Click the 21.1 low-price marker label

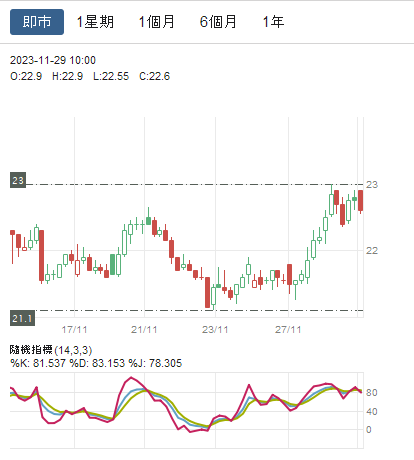pyautogui.click(x=22, y=318)
